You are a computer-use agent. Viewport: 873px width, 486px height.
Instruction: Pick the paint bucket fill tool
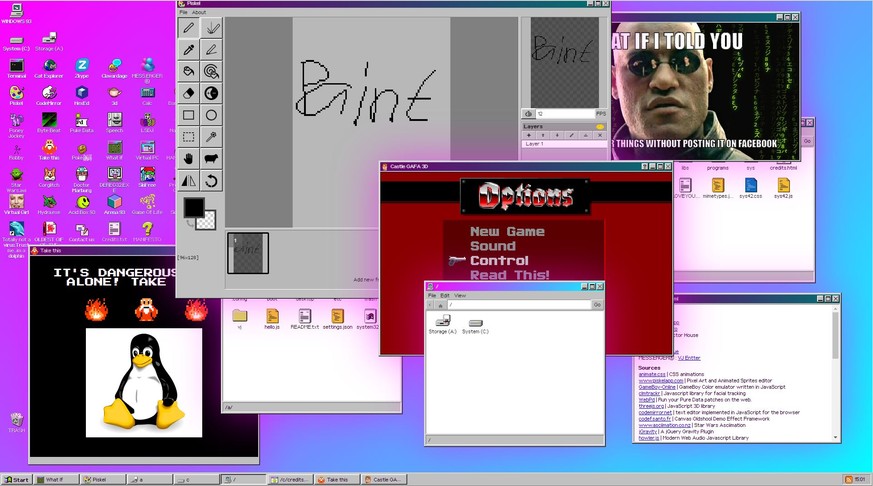189,71
